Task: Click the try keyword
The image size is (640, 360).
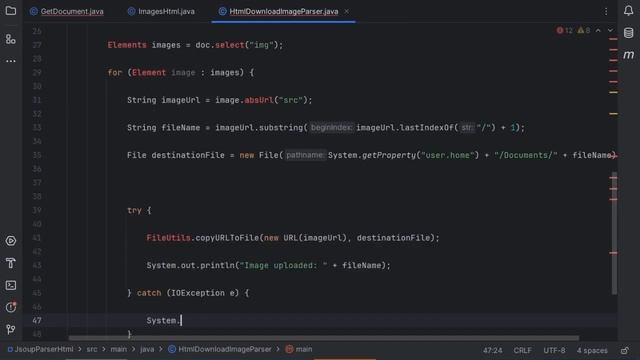Action: coord(134,210)
